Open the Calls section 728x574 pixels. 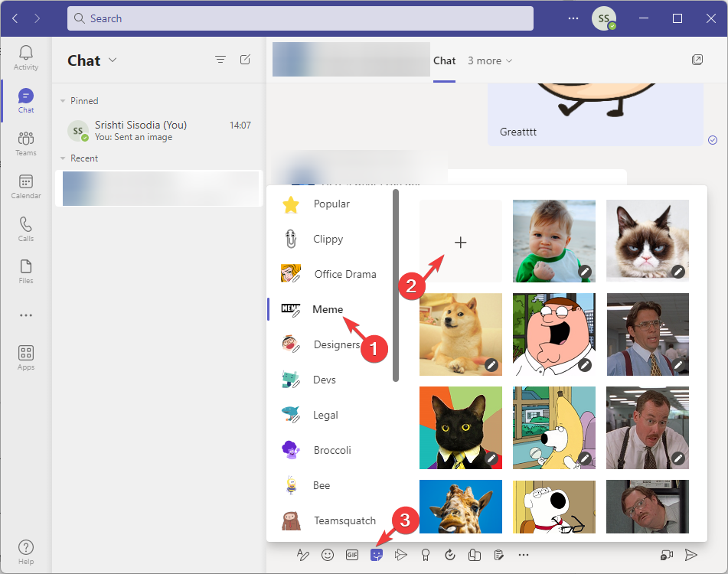[x=26, y=229]
